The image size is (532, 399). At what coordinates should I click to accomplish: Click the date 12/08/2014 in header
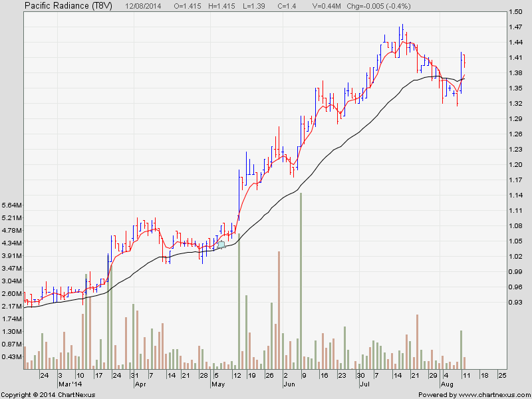click(143, 6)
